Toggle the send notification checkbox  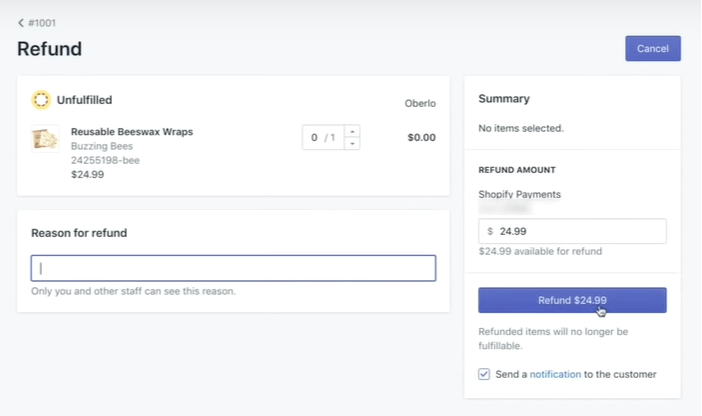[x=485, y=374]
